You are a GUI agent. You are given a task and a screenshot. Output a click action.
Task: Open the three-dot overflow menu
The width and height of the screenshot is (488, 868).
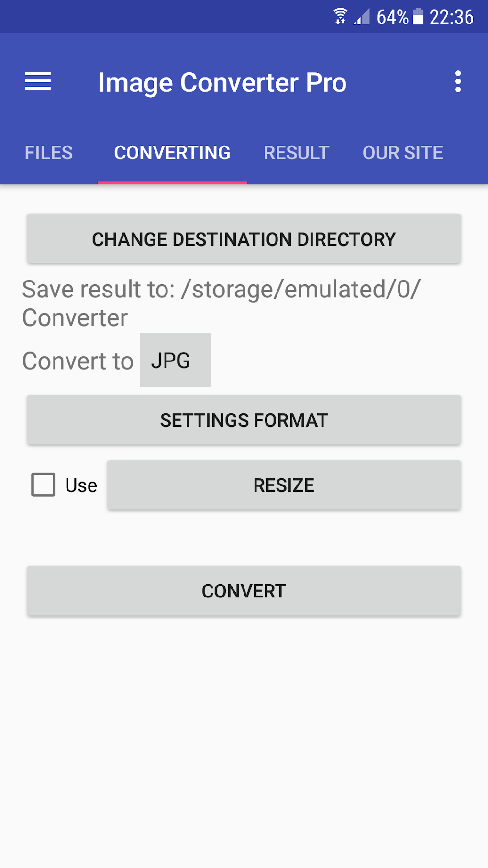pos(458,82)
